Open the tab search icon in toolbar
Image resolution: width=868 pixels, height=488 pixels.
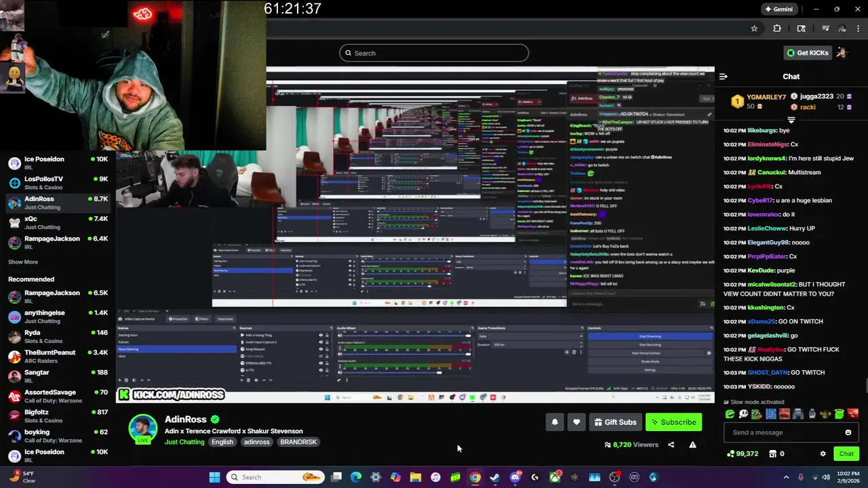[x=801, y=28]
